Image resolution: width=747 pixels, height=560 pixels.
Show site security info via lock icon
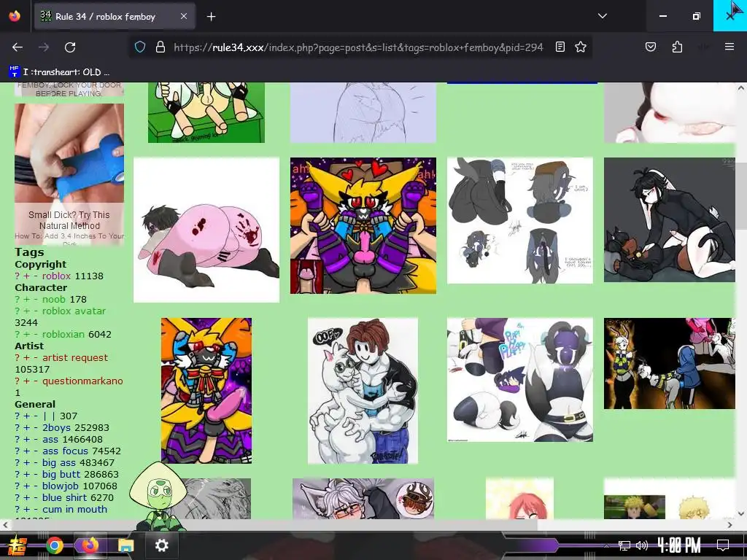click(160, 47)
